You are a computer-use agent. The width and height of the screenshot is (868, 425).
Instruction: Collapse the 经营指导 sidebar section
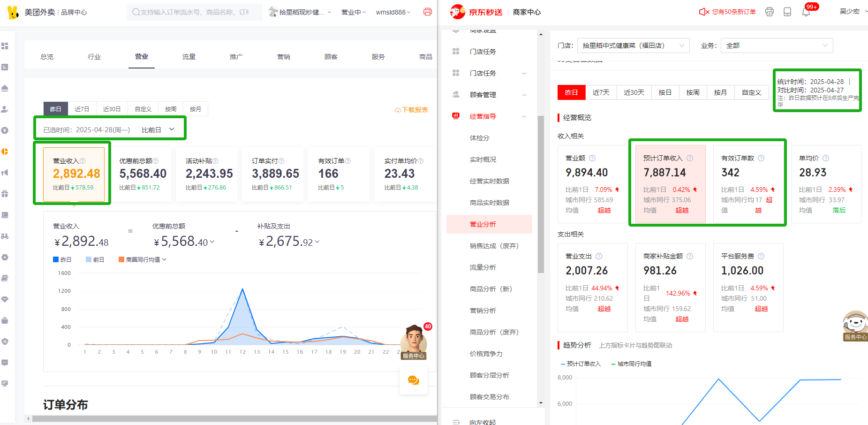click(524, 116)
